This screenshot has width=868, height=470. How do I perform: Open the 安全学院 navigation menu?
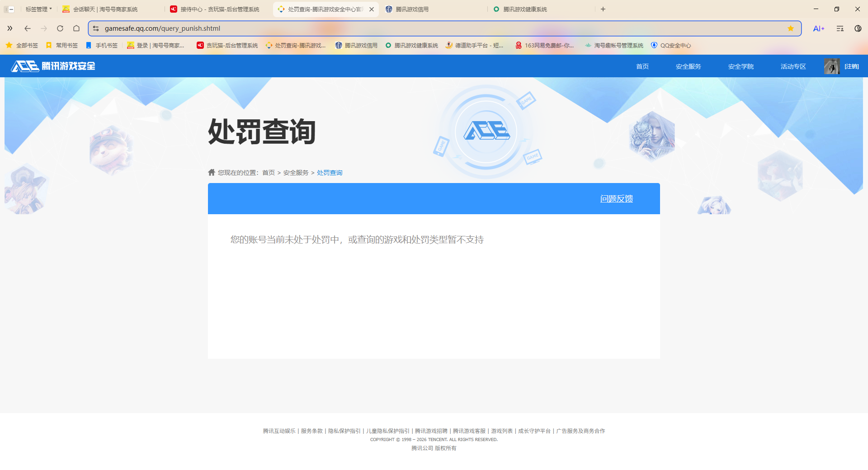741,66
